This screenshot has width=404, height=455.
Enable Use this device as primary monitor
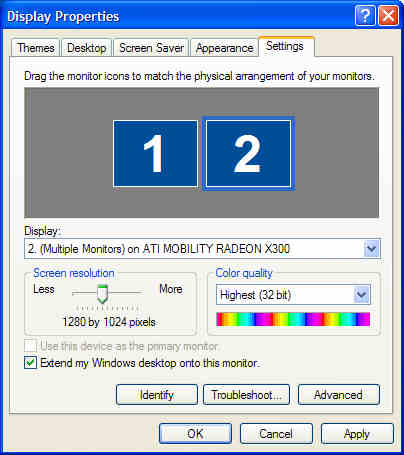coord(30,346)
